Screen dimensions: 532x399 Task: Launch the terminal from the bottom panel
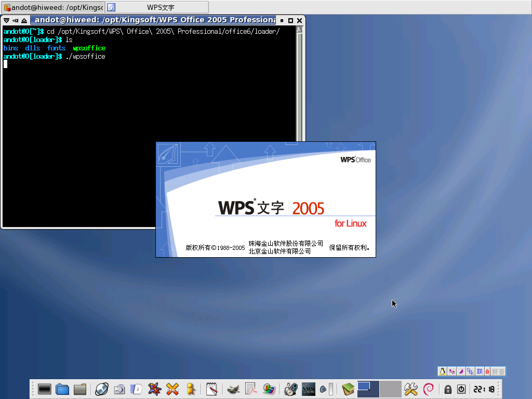45,389
